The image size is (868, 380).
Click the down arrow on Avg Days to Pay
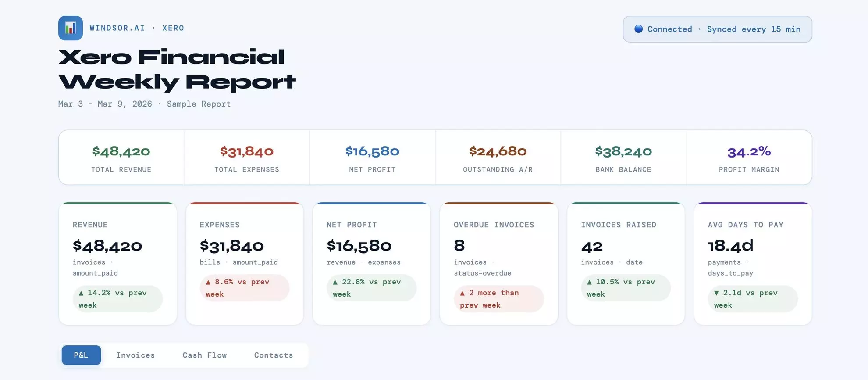tap(716, 293)
